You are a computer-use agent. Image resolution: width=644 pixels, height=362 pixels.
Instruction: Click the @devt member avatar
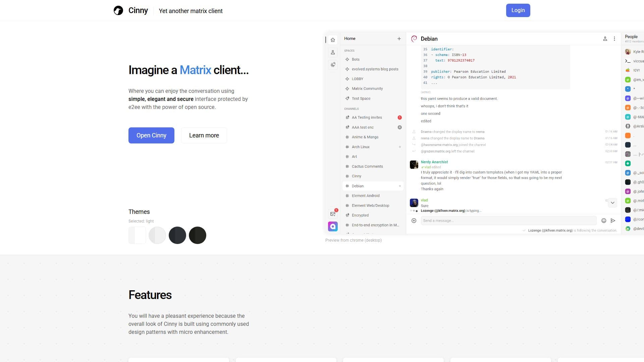click(628, 229)
